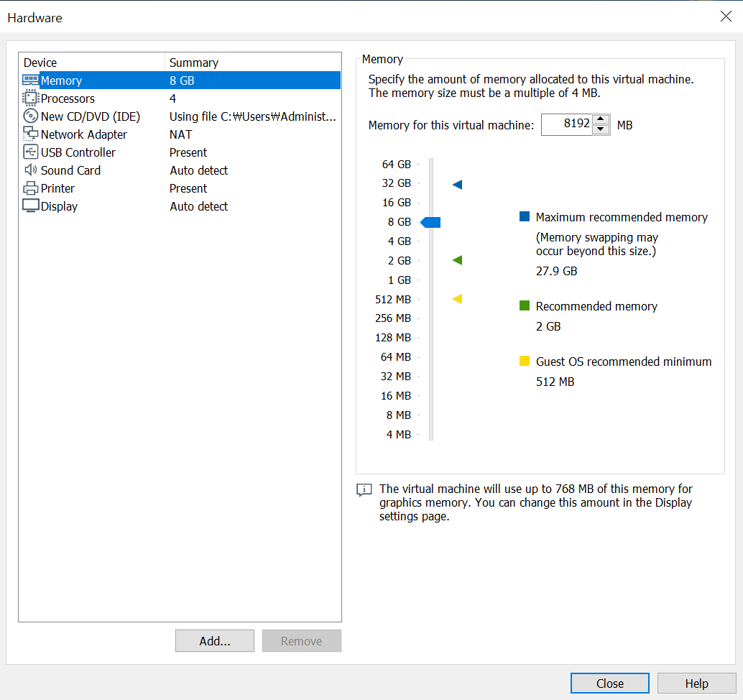Screen dimensions: 743x700
Task: Click the green Recommended memory swatch
Action: [525, 305]
